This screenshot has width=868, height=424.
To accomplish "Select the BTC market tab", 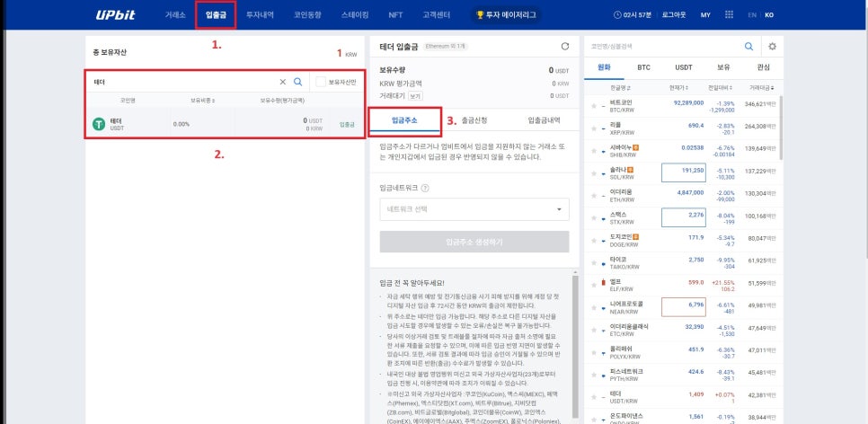I will (x=643, y=67).
